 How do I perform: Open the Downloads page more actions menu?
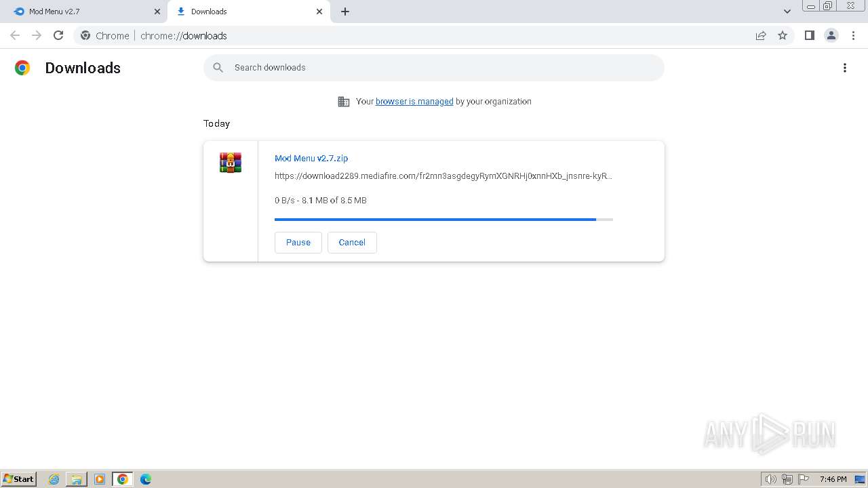coord(845,68)
